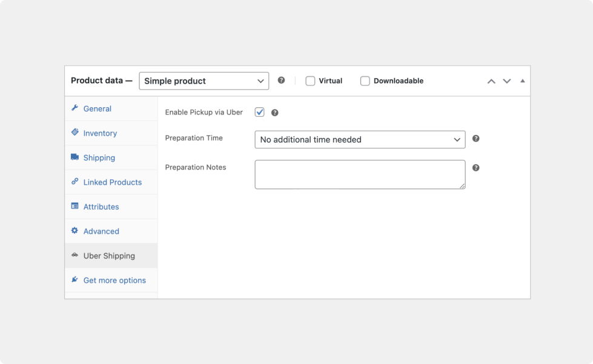This screenshot has width=593, height=364.
Task: Click the move panel down arrow
Action: tap(507, 81)
